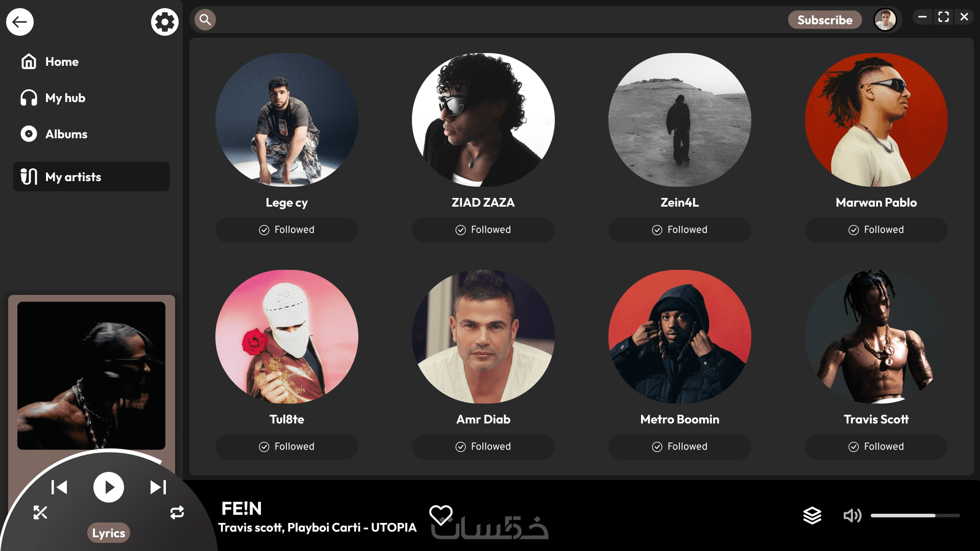
Task: Unfollow Travis Scott via Followed button
Action: click(876, 446)
